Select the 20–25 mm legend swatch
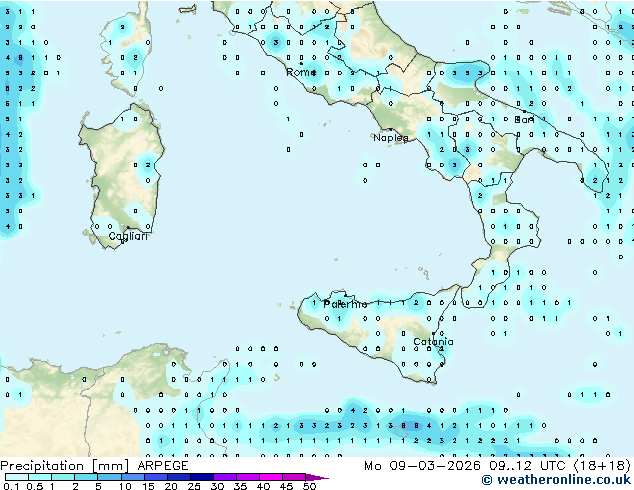This screenshot has width=634, height=490. click(178, 477)
